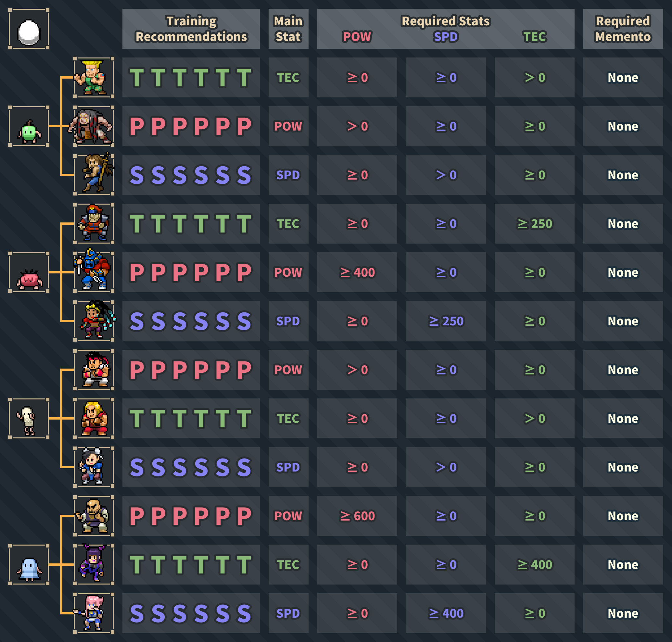
Task: Click the "TEC" main stat for the blond red-gi fighter
Action: pos(288,419)
